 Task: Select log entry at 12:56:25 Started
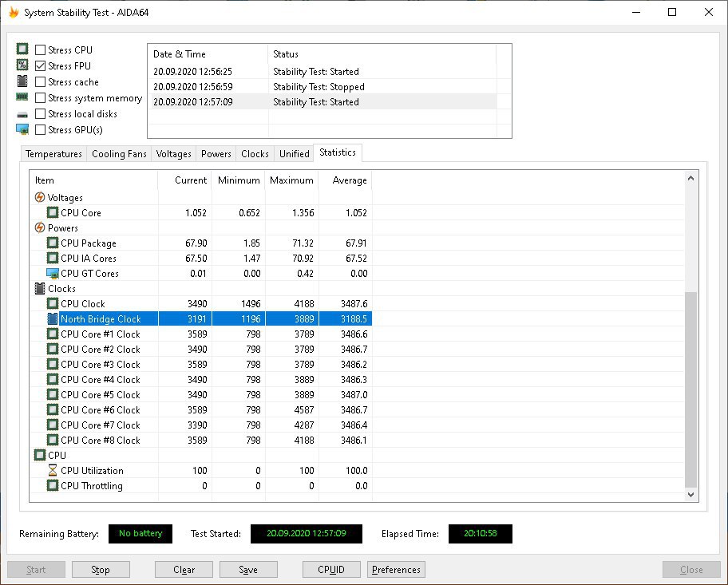[x=324, y=72]
